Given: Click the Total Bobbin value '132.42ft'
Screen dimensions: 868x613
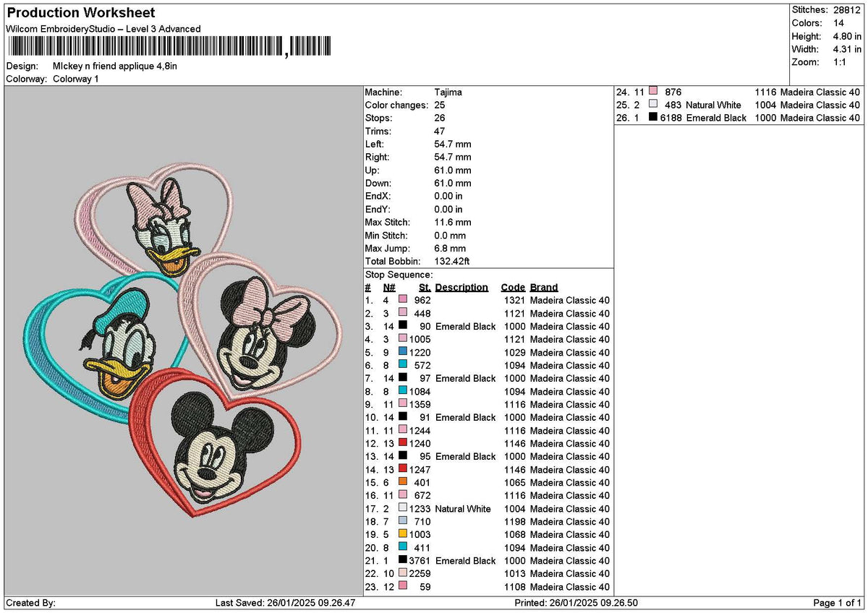Looking at the screenshot, I should (452, 261).
